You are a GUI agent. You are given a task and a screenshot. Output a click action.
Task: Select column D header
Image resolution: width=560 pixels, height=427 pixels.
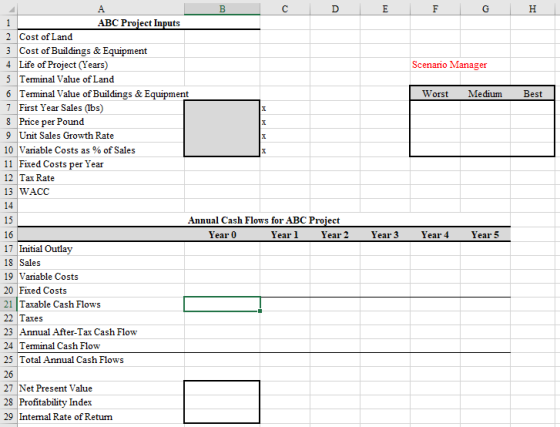[x=335, y=9]
